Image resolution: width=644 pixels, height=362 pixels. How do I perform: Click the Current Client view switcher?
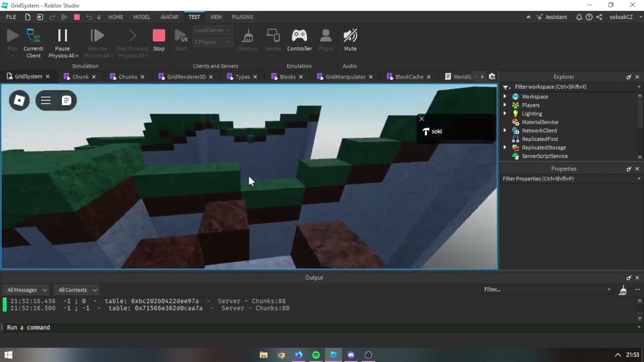[x=33, y=43]
